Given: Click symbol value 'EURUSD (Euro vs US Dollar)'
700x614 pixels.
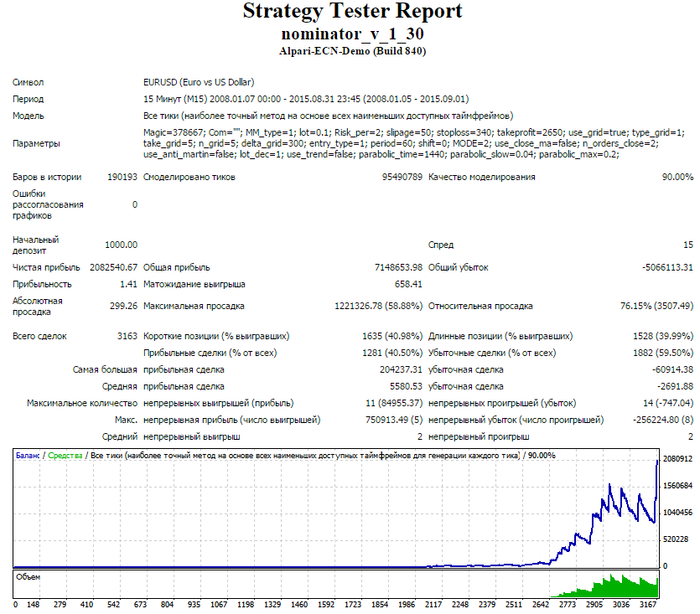Looking at the screenshot, I should coord(199,83).
